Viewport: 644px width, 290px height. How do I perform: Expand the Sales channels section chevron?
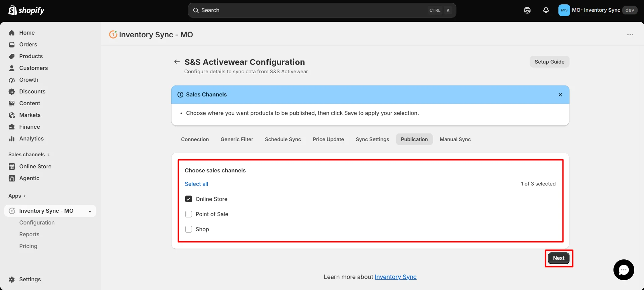pyautogui.click(x=48, y=155)
